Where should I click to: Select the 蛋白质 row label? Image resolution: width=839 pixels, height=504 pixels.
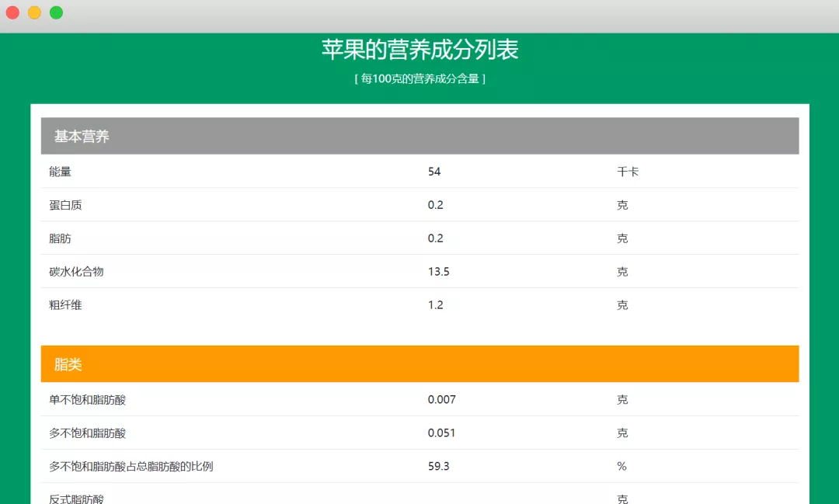(x=65, y=205)
